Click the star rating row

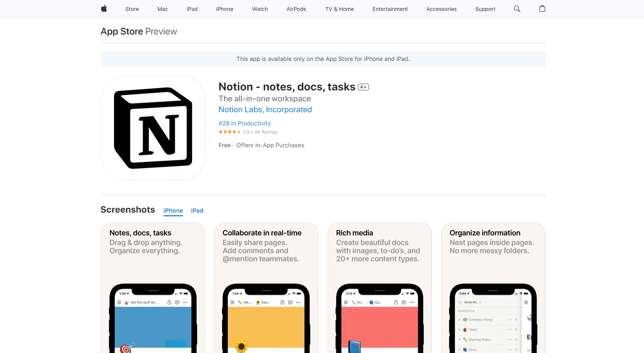coord(248,132)
